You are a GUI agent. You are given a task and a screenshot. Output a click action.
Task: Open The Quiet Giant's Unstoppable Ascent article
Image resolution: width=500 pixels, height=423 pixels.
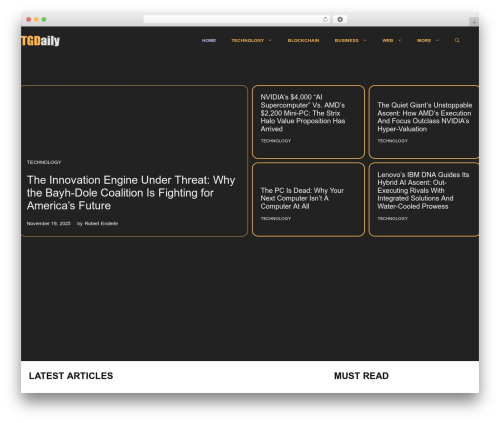[425, 117]
